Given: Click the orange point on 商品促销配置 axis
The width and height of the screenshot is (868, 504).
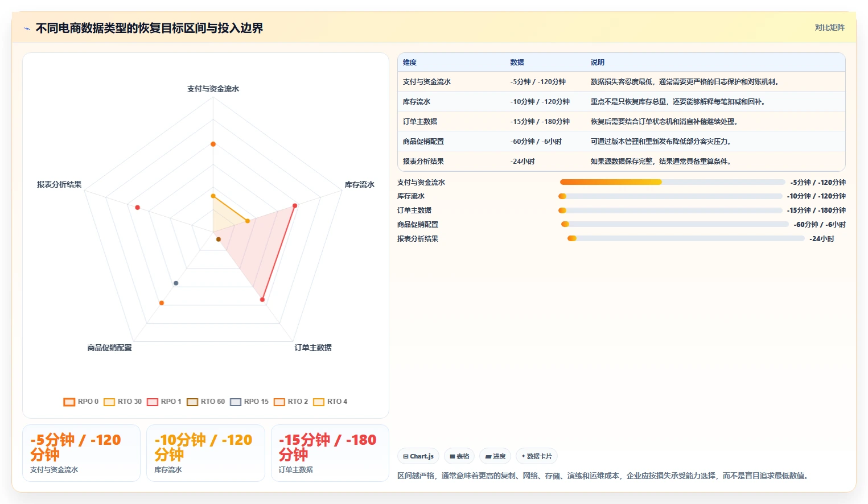Looking at the screenshot, I should click(x=162, y=303).
